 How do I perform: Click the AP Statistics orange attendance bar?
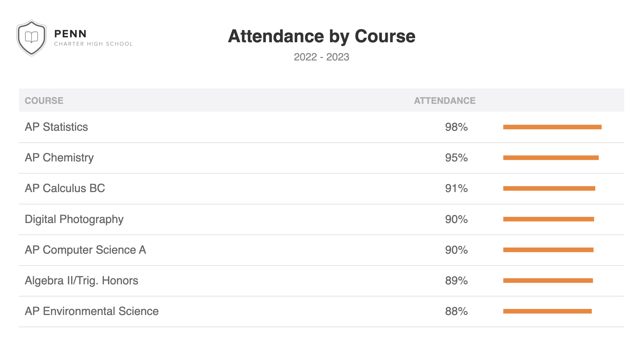(552, 127)
